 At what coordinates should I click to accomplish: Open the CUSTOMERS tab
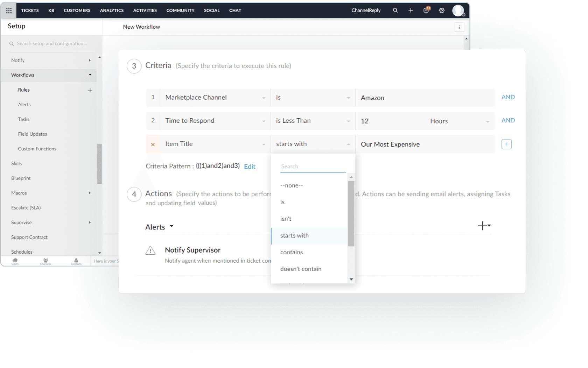coord(77,10)
